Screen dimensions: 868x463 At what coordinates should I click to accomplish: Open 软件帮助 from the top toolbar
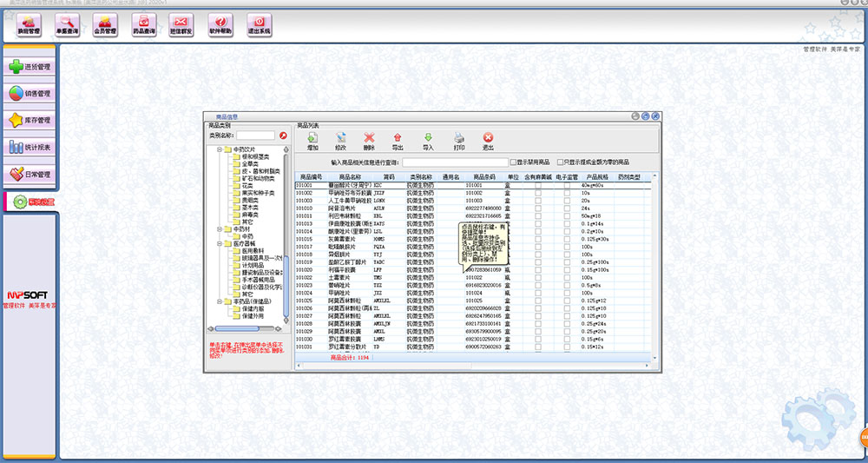pyautogui.click(x=220, y=25)
